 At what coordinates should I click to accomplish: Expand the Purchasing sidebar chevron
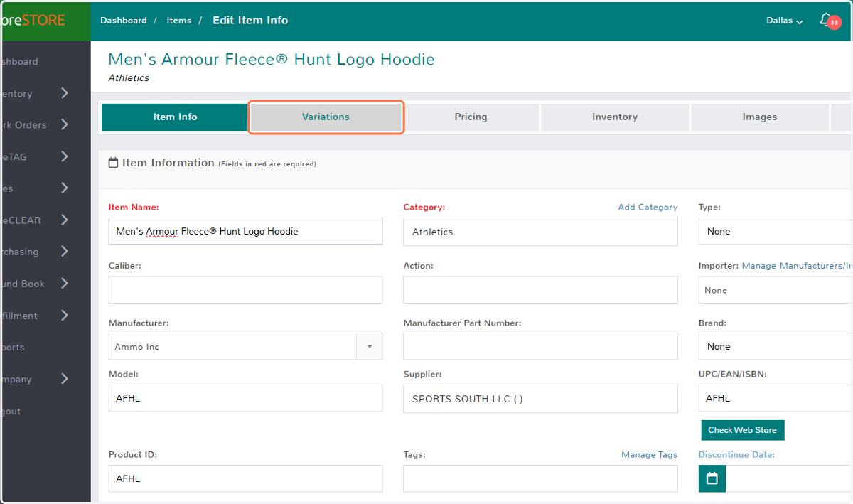65,251
